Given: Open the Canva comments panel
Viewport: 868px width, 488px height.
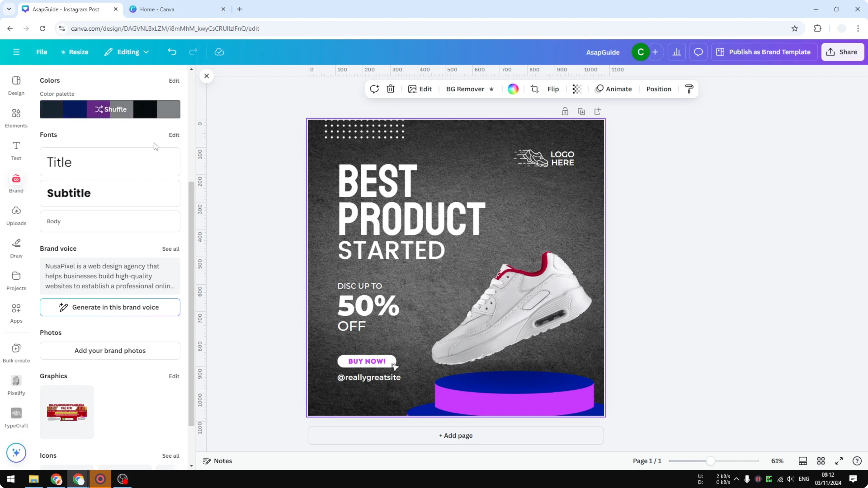Looking at the screenshot, I should (698, 52).
